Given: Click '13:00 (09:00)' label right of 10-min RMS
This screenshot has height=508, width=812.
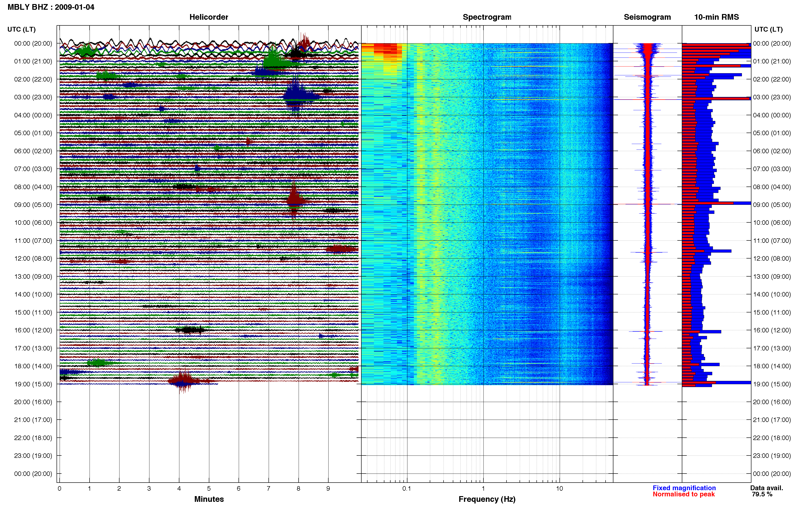Looking at the screenshot, I should (x=772, y=277).
